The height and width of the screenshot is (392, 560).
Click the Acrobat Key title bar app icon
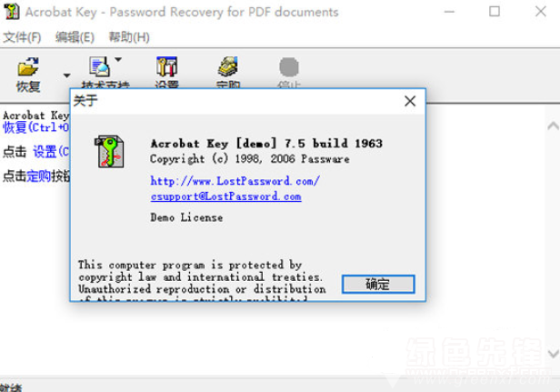click(x=12, y=12)
